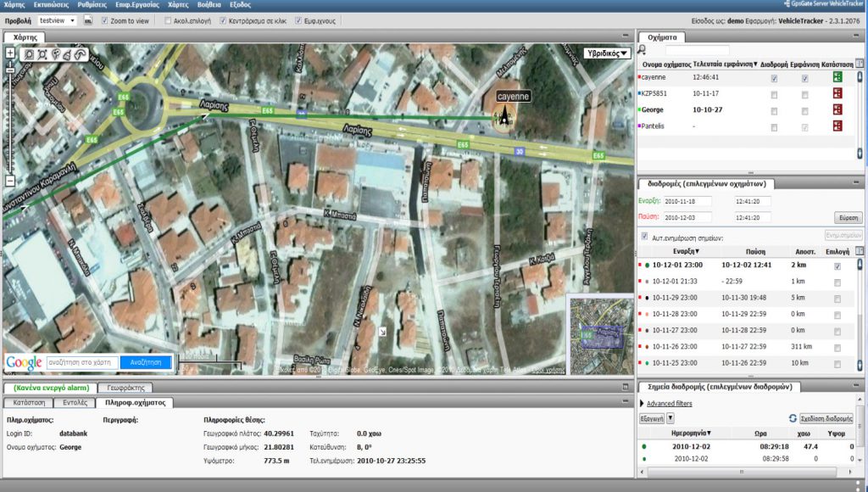Open dropdown arrow next to Εξαγωγή

tap(670, 418)
